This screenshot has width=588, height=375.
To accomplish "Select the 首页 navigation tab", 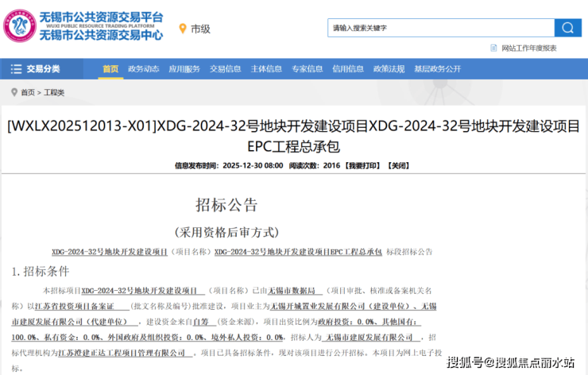I will tap(110, 69).
